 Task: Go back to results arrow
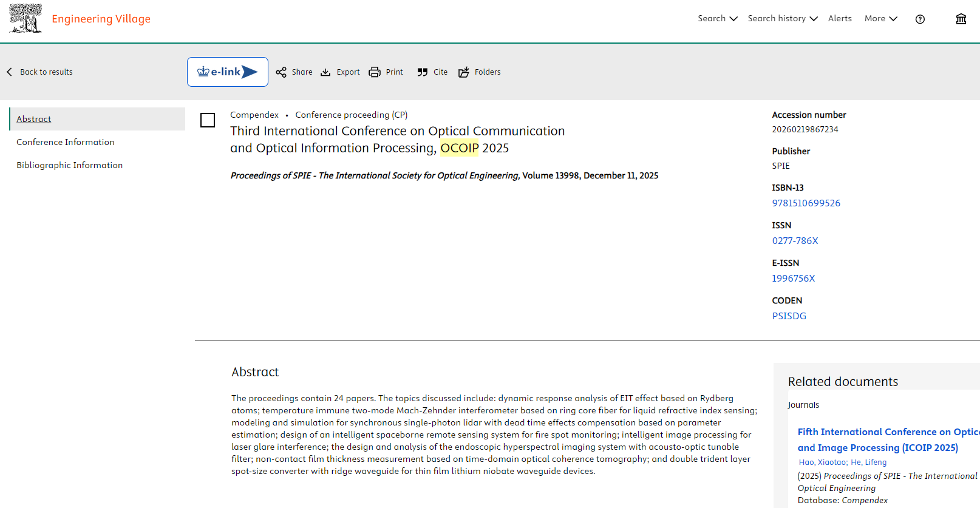(10, 72)
